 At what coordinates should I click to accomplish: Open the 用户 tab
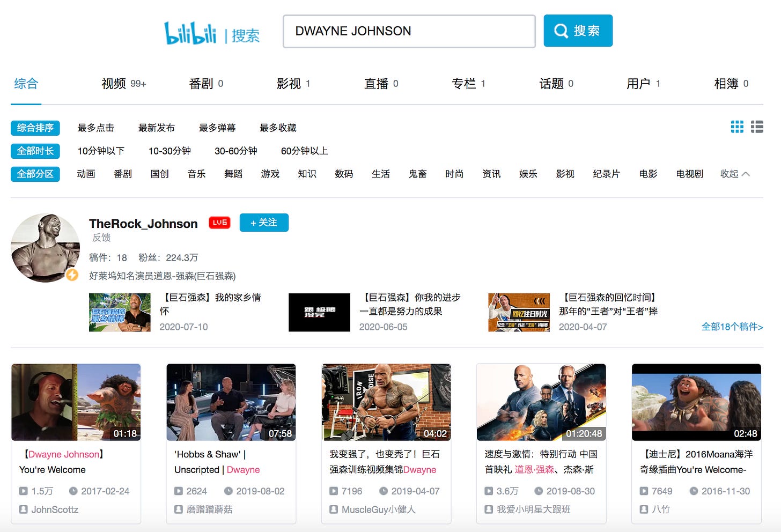pos(643,84)
